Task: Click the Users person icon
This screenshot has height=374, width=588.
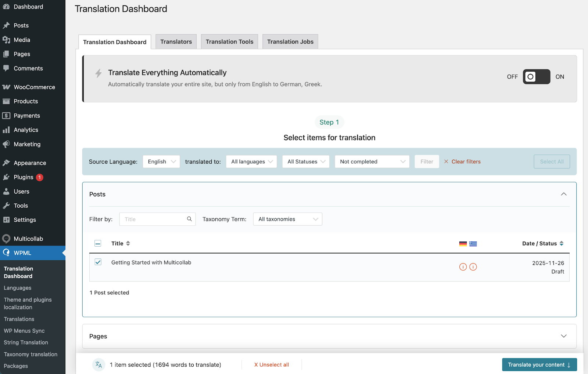Action: tap(6, 192)
